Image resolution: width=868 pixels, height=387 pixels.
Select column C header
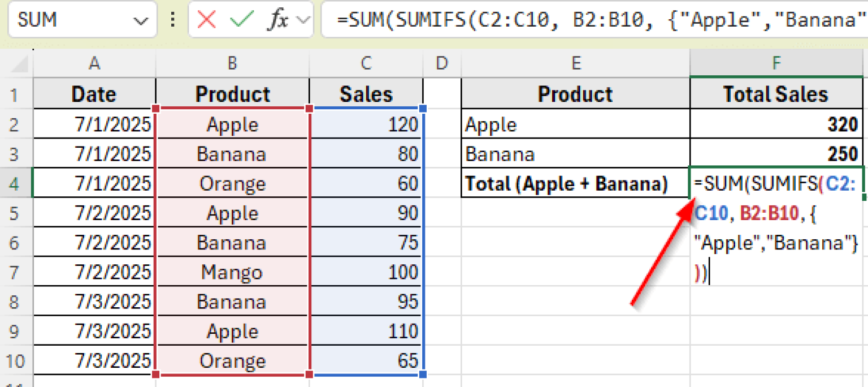pyautogui.click(x=366, y=63)
